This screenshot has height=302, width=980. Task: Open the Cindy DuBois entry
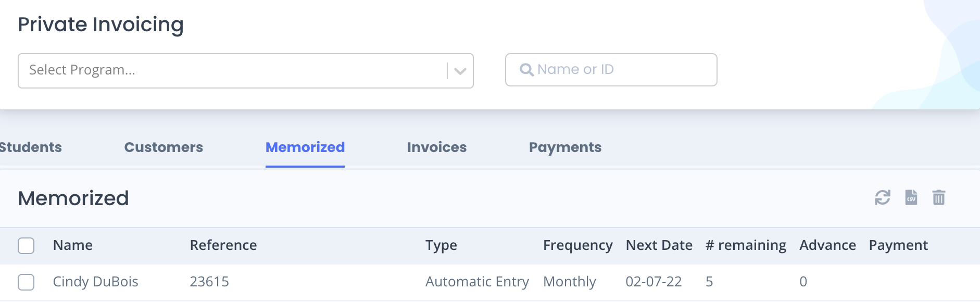click(96, 282)
